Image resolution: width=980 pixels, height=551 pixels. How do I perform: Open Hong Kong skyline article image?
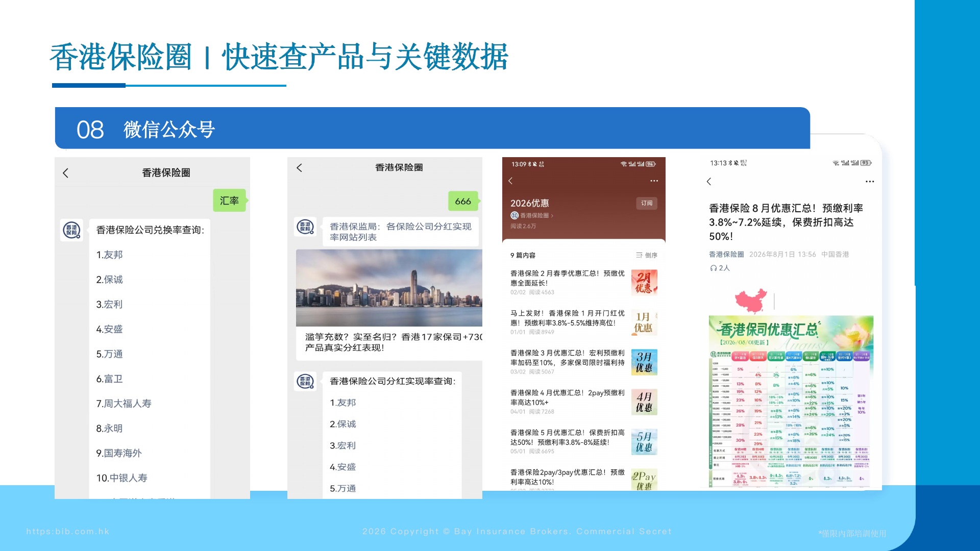[x=389, y=288]
